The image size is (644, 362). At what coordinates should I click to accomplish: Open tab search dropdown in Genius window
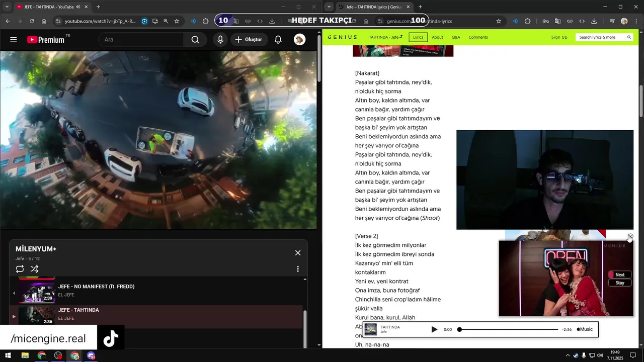pyautogui.click(x=329, y=7)
